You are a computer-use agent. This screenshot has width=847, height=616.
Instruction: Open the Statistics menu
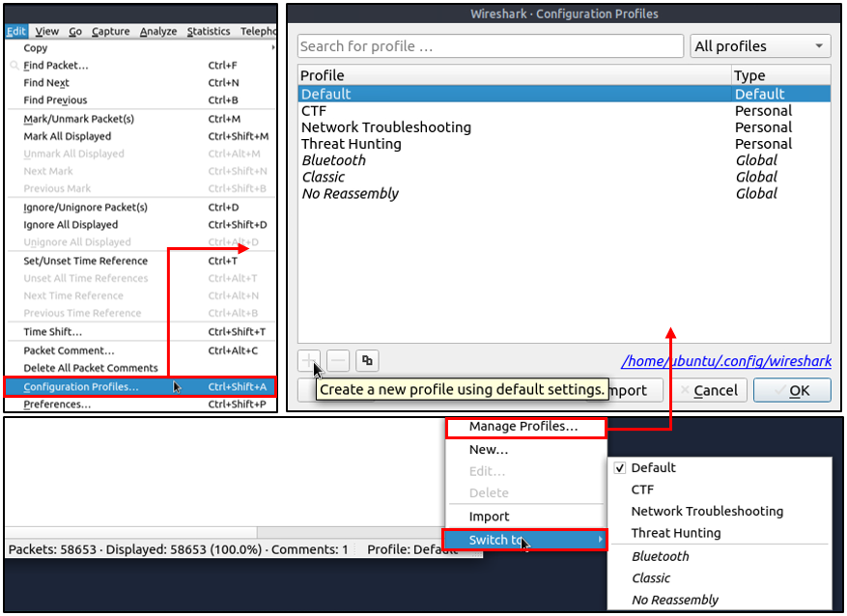pyautogui.click(x=209, y=31)
